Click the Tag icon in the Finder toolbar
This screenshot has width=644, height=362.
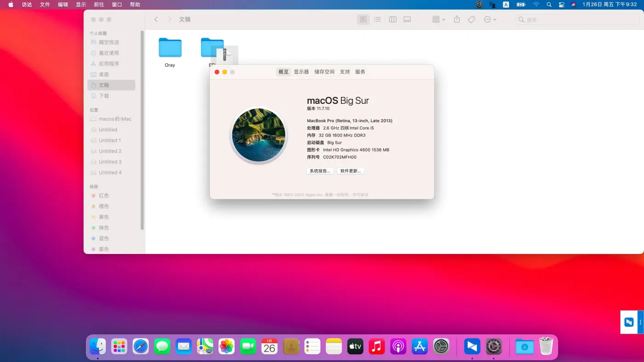(471, 19)
